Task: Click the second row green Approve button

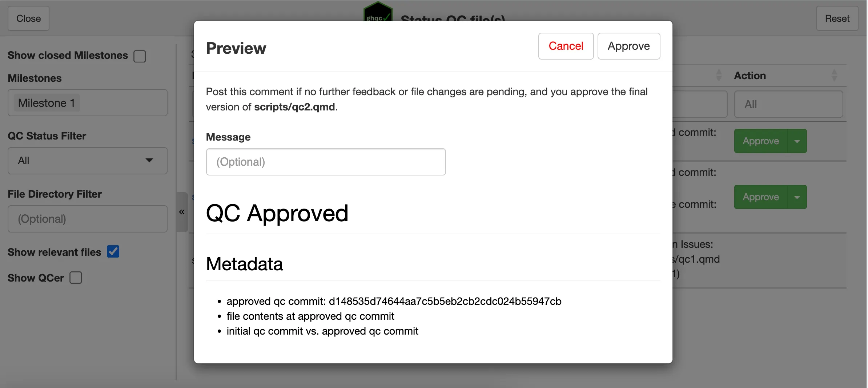Action: click(760, 197)
